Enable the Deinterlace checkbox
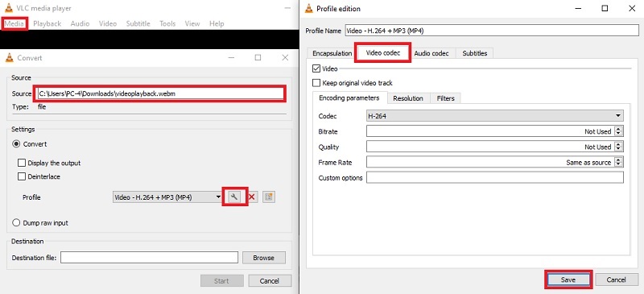Viewport: 644px width, 294px height. (x=22, y=176)
